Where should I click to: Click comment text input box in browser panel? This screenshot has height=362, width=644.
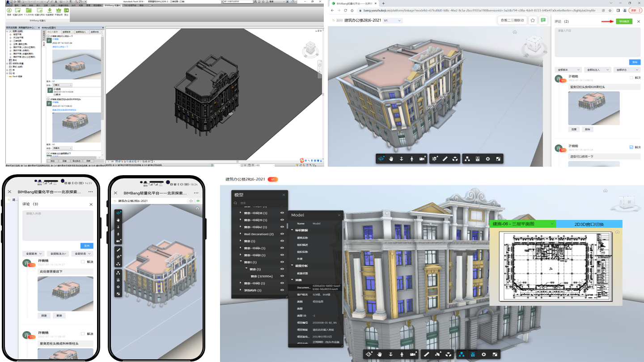point(597,42)
